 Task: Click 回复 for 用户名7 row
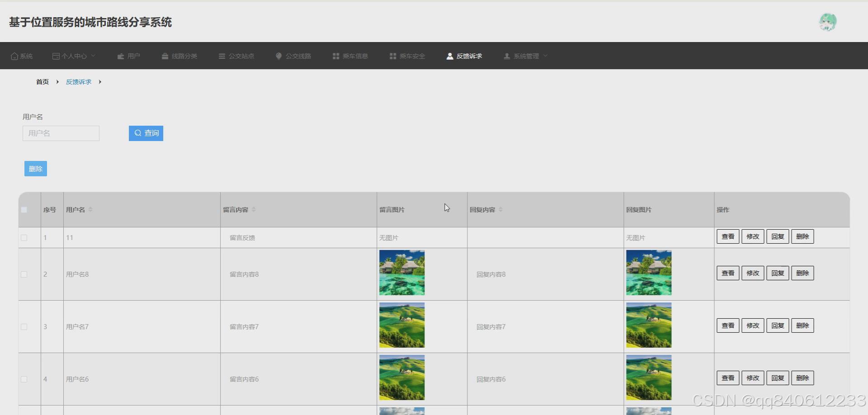tap(778, 325)
